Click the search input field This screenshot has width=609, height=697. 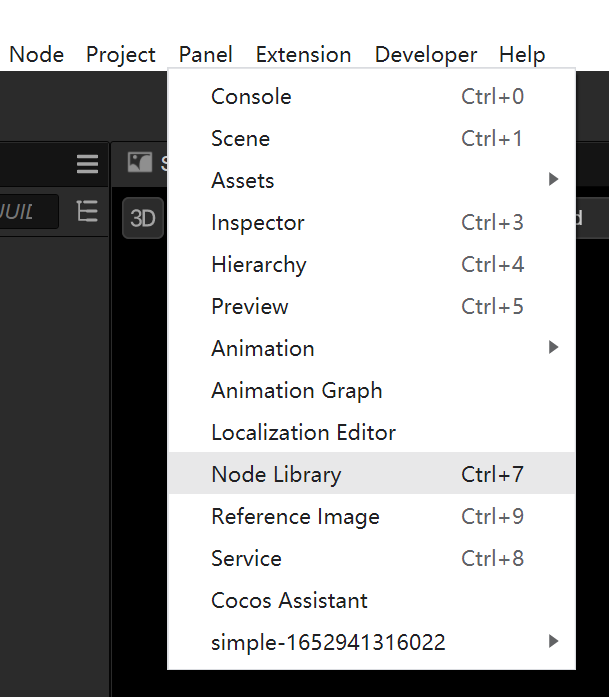pyautogui.click(x=28, y=212)
